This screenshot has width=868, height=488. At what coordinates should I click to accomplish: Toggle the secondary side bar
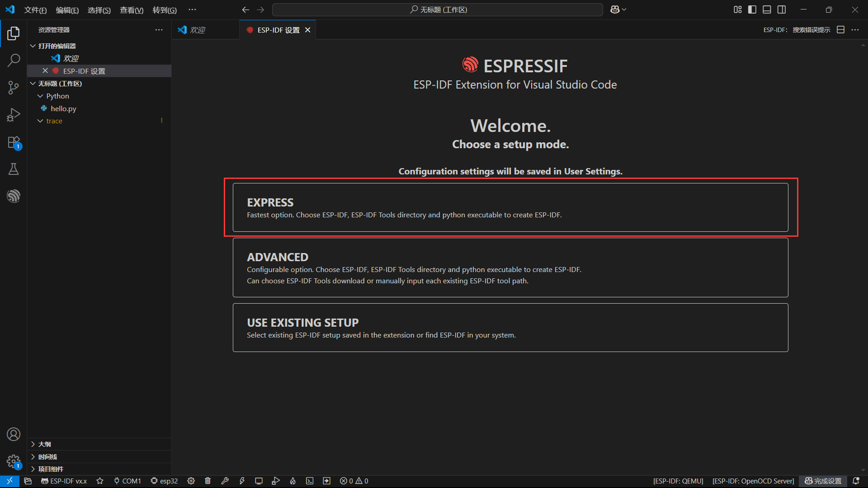click(x=782, y=9)
